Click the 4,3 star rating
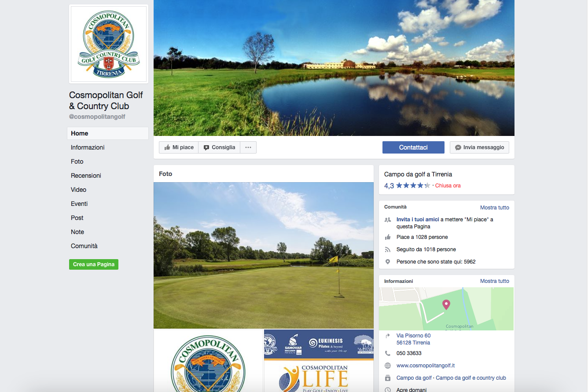 [407, 186]
